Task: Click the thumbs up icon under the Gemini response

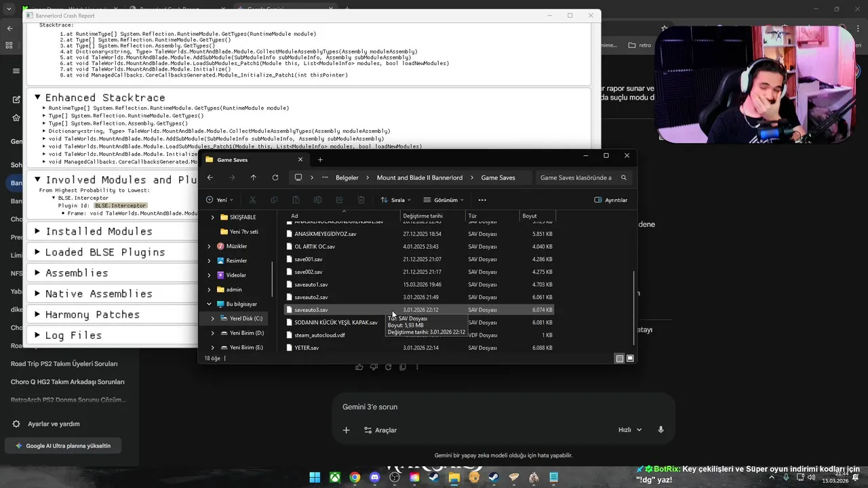Action: tap(359, 367)
